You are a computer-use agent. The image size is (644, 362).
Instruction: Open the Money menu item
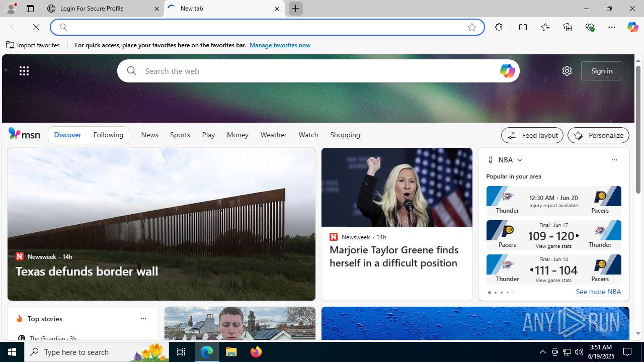[x=237, y=135]
